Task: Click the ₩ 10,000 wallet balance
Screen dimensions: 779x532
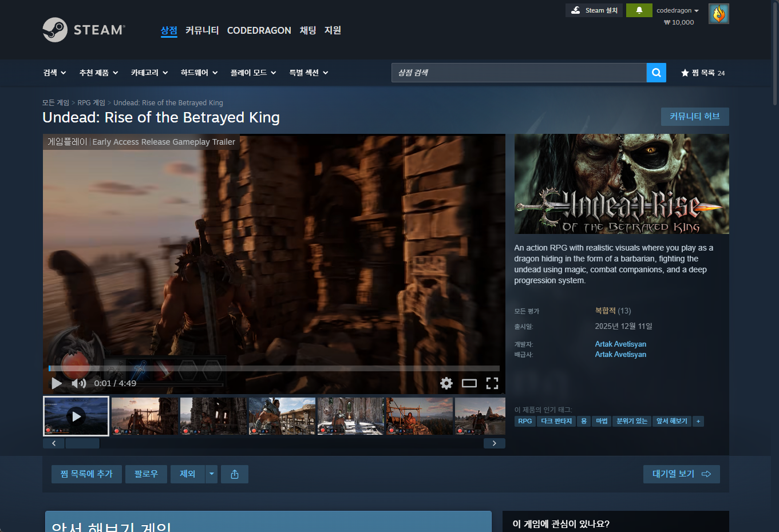Action: 679,22
